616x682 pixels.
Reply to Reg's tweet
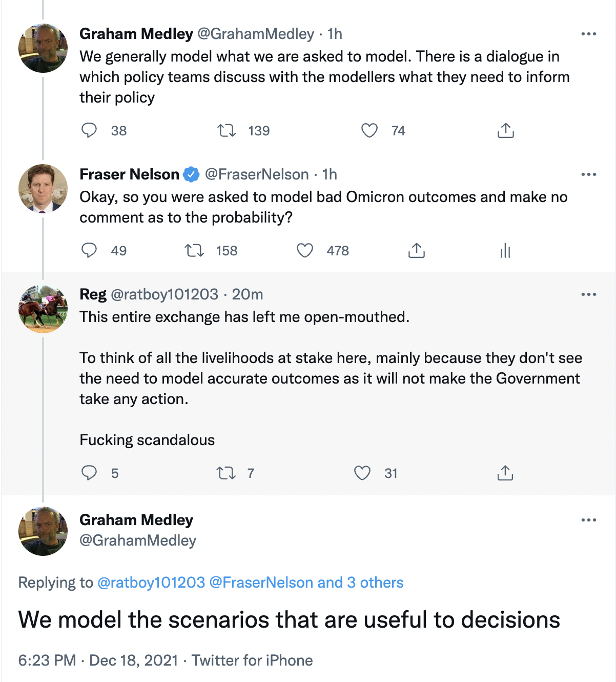(x=89, y=473)
